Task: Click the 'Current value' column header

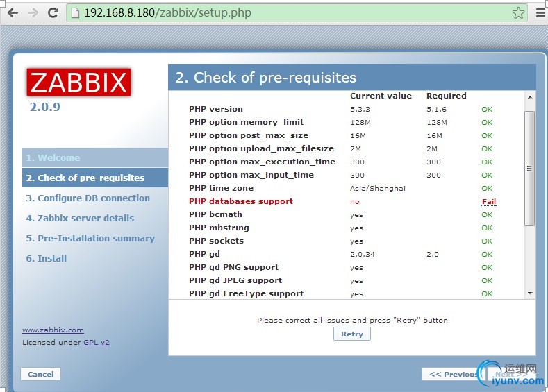Action: pyautogui.click(x=381, y=96)
